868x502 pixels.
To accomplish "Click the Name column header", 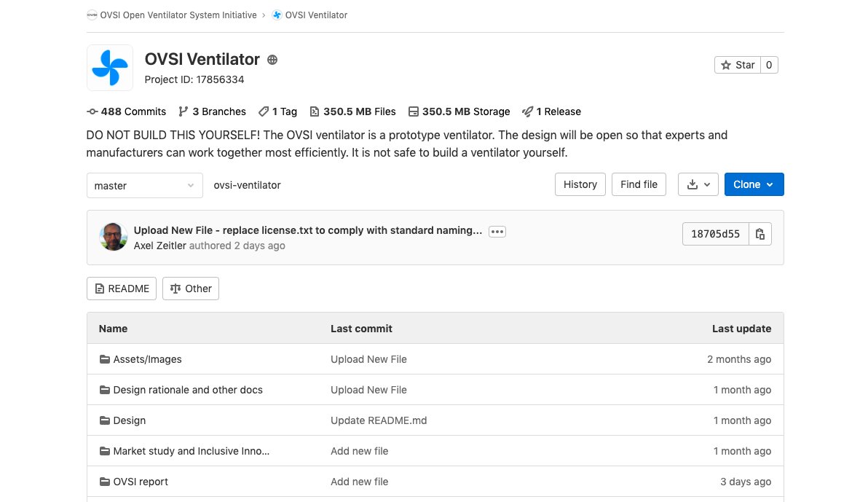I will tap(113, 329).
